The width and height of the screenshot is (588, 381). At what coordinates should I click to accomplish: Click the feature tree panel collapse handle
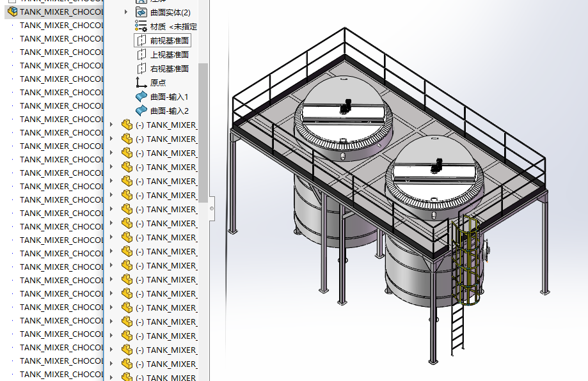(212, 208)
